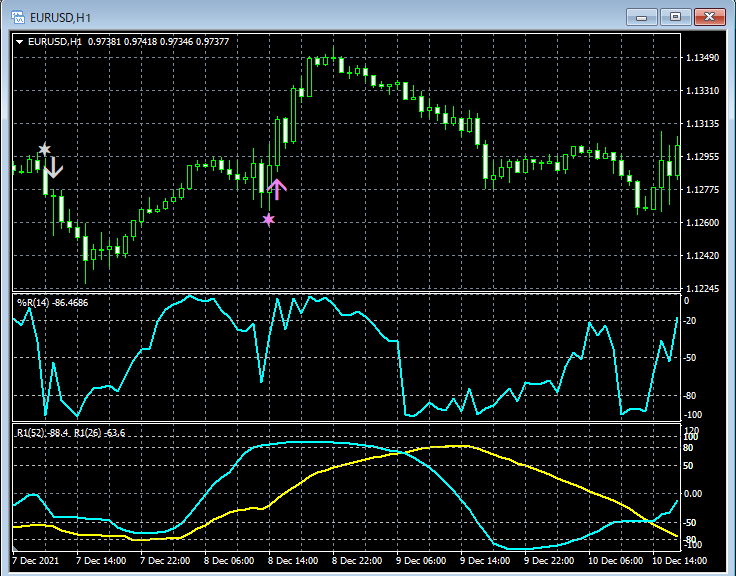Image resolution: width=736 pixels, height=576 pixels.
Task: Maximize the EURUSD,H1 chart window
Action: [x=676, y=16]
